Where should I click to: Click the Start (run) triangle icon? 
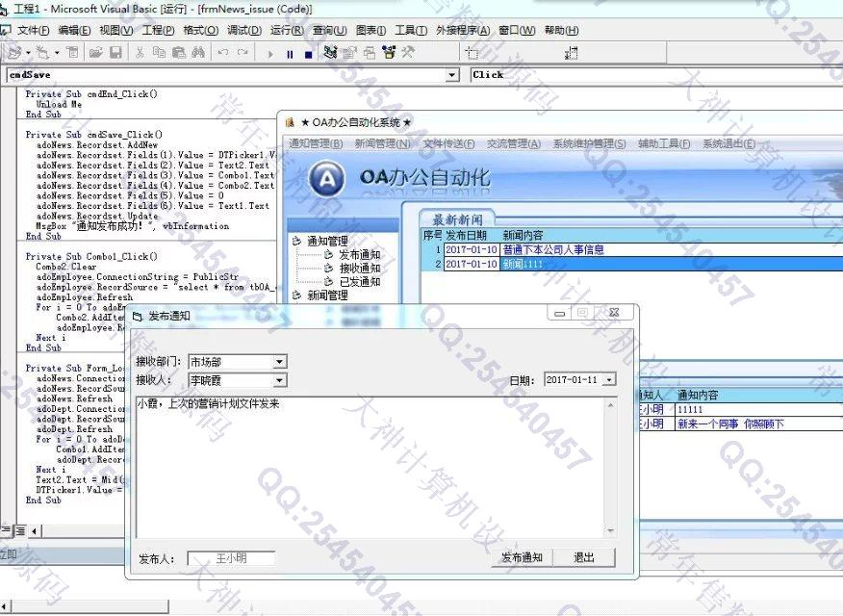[x=270, y=54]
